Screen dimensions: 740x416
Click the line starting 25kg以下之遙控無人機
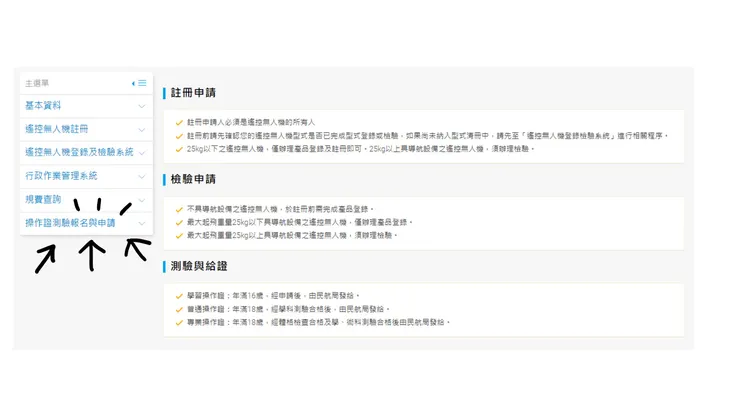(x=361, y=149)
